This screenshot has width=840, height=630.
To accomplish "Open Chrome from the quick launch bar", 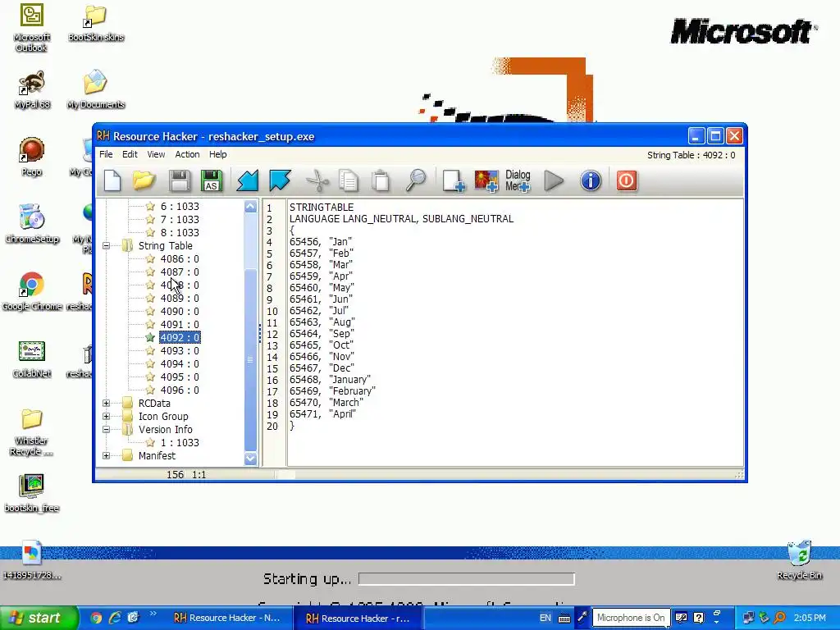I will click(97, 618).
